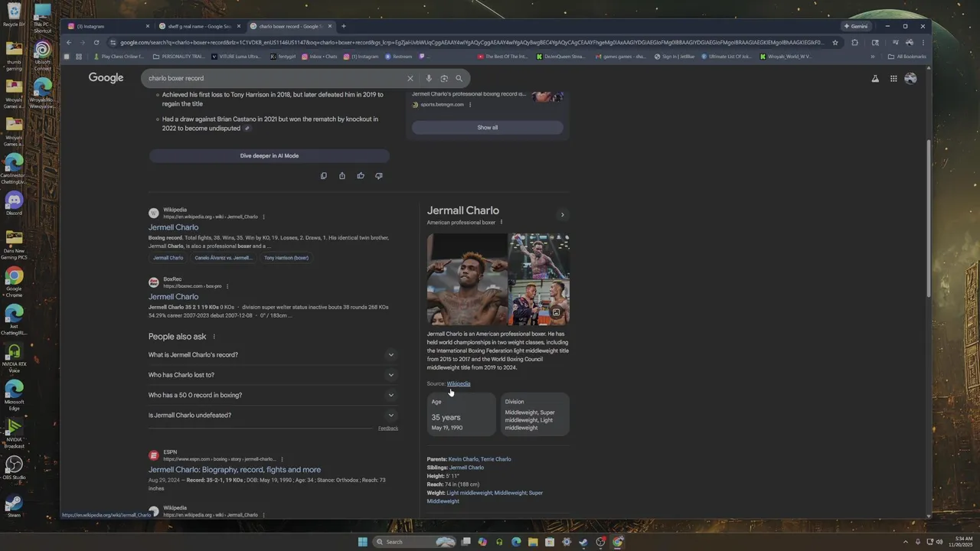Open more options beside BoxRec result URL

pyautogui.click(x=227, y=286)
